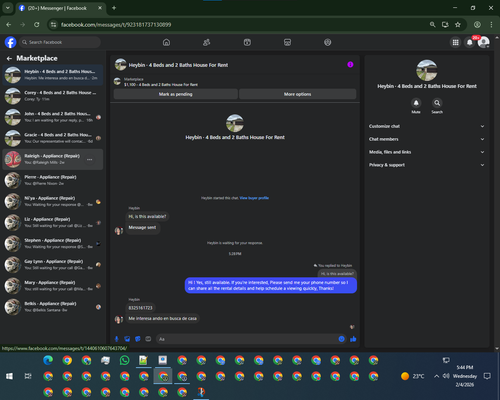Open the Facebook menu grid icon

tap(455, 42)
